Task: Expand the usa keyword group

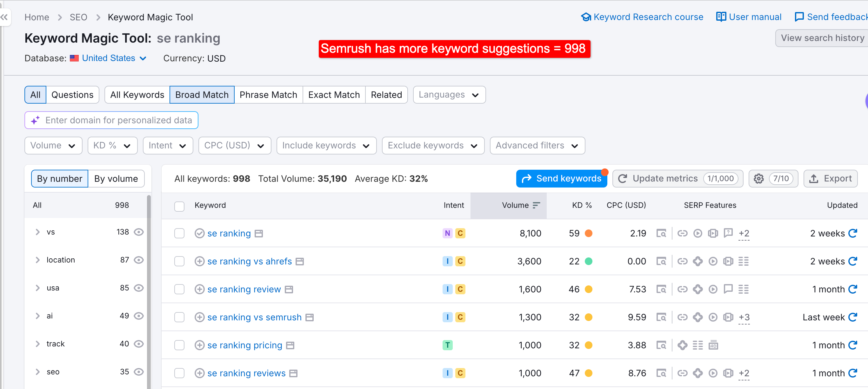Action: click(38, 288)
